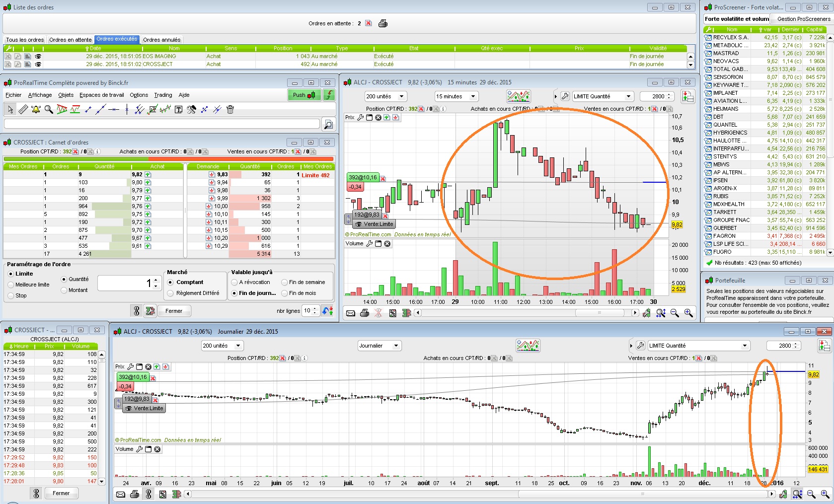
Task: Open order book settings wrench icon
Action: pyautogui.click(x=150, y=311)
